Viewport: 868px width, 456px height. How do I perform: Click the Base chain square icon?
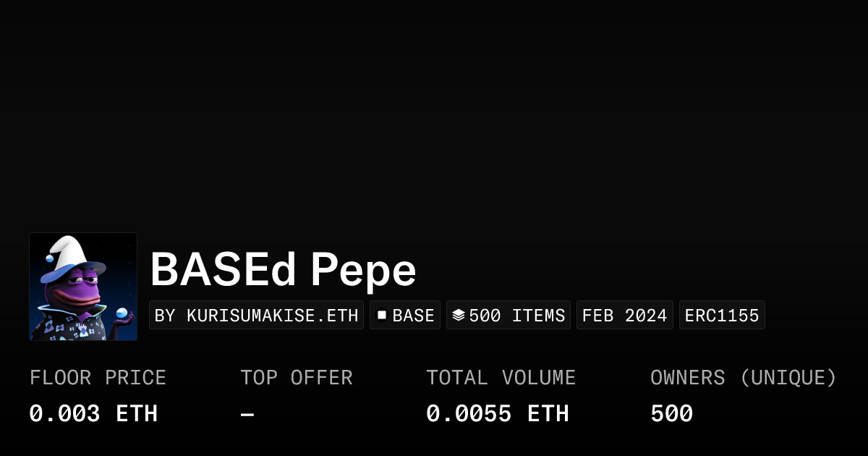coord(382,316)
